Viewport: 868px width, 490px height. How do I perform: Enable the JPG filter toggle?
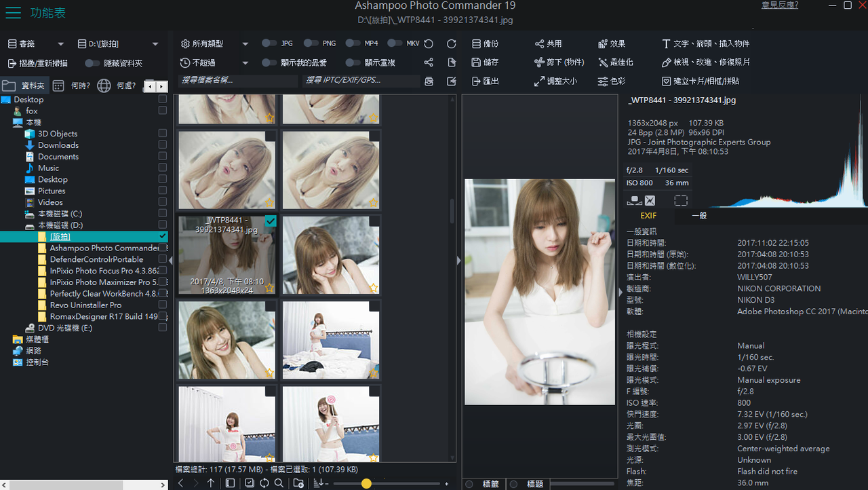269,43
